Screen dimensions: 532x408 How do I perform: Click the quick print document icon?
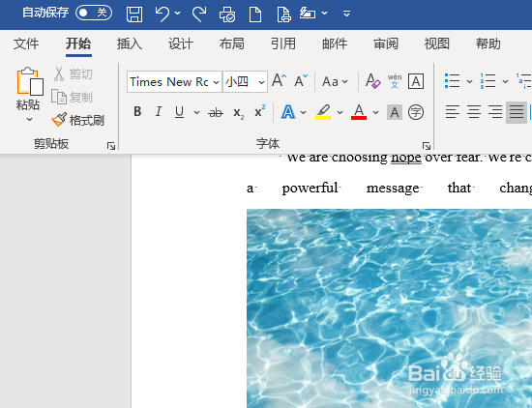coord(283,15)
